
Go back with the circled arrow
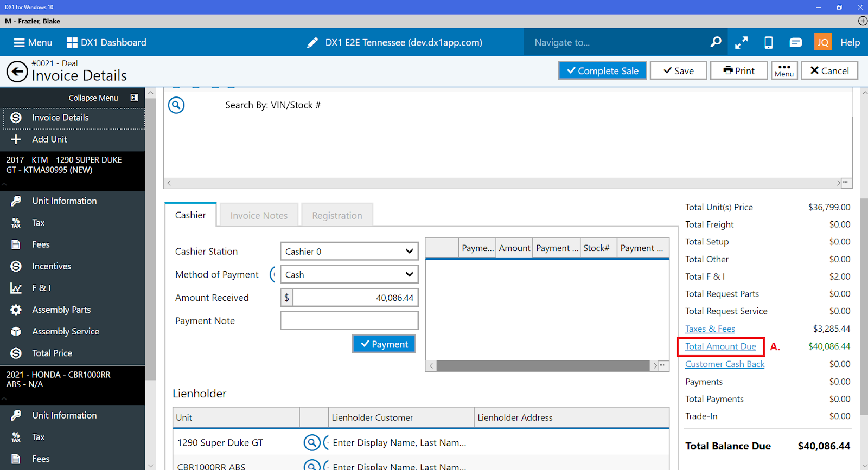pyautogui.click(x=17, y=72)
